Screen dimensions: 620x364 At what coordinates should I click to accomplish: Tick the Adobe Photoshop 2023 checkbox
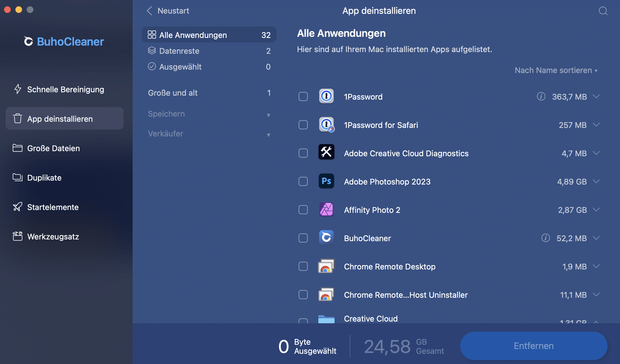click(303, 181)
